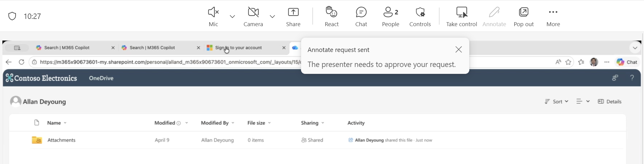Unmute the Mic in Teams toolbar
This screenshot has width=644, height=164.
coord(213,17)
